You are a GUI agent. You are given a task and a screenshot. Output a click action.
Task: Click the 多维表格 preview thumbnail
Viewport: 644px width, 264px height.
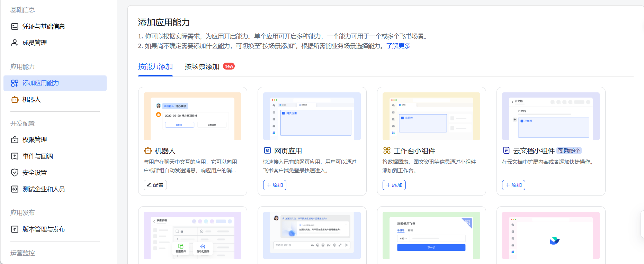[x=193, y=235]
